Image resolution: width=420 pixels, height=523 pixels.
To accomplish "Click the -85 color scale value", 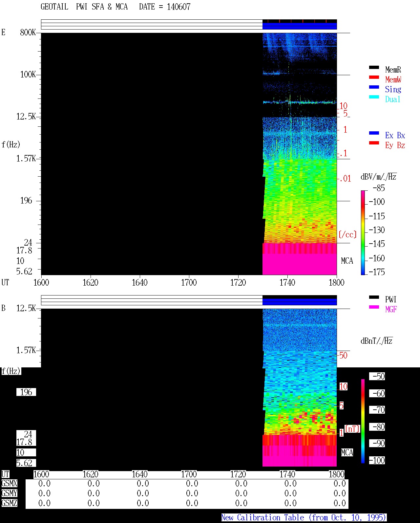I will click(x=379, y=188).
